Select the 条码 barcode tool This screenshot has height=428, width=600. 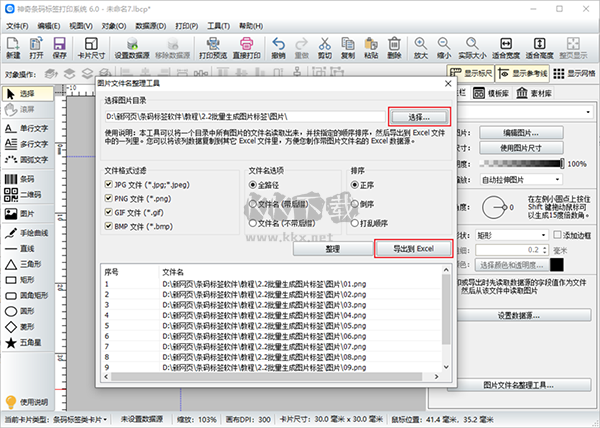[26, 179]
